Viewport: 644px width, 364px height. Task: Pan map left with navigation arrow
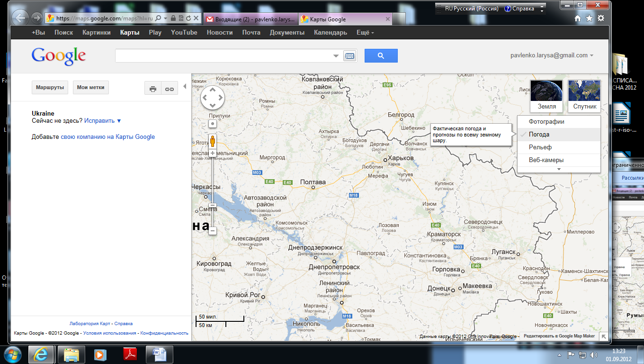[205, 98]
